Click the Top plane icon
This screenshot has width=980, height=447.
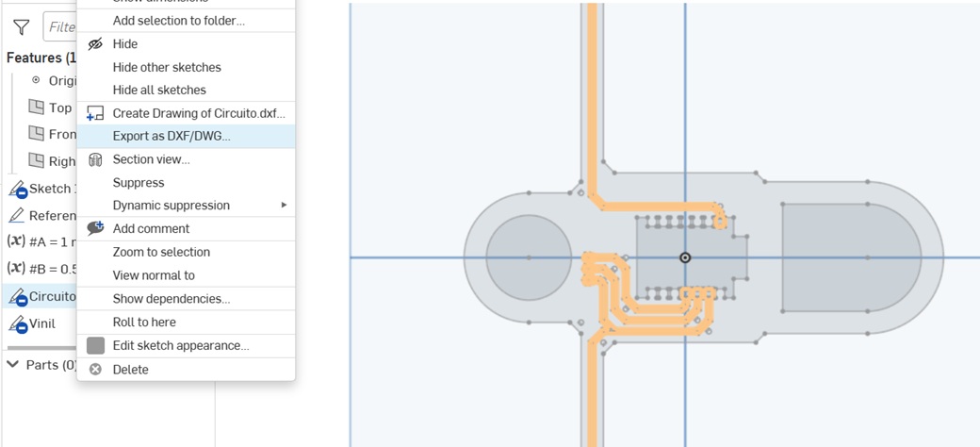(x=36, y=107)
